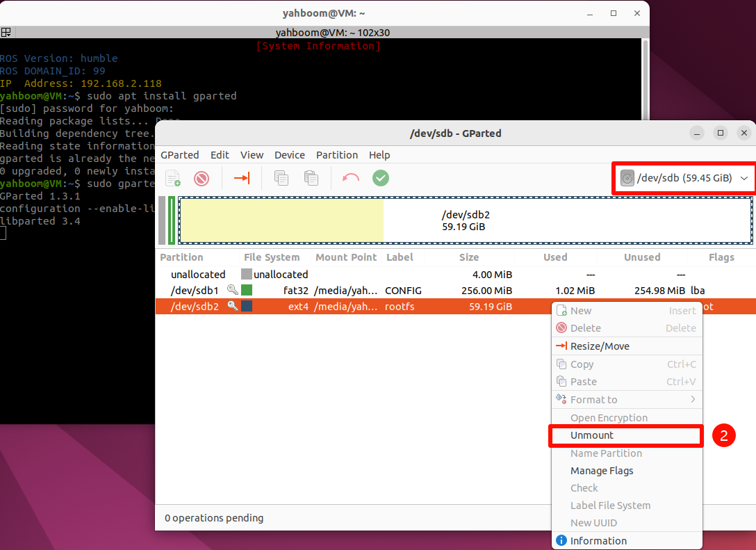Open the Partition menu
This screenshot has height=550, width=756.
336,155
